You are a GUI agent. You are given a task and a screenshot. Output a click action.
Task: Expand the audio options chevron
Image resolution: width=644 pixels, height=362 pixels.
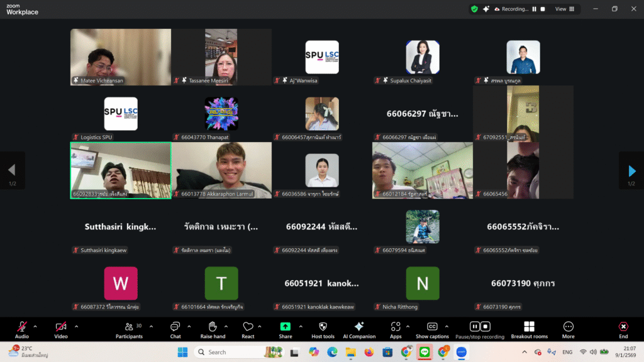tap(35, 326)
